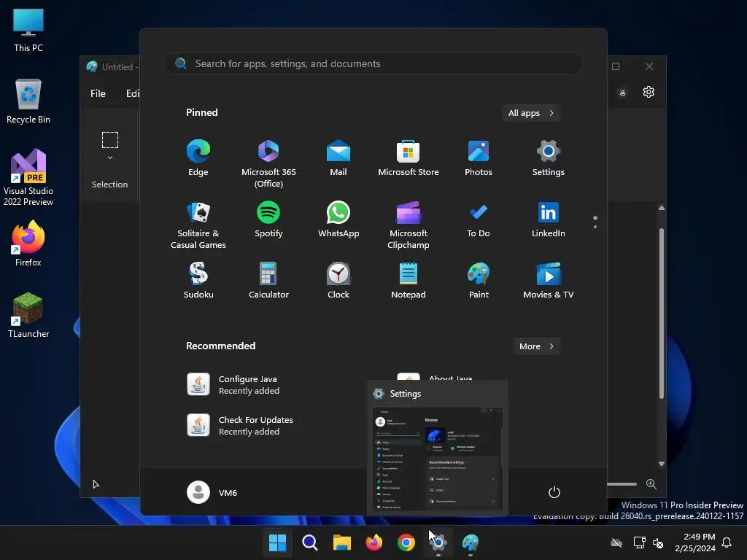Click the Windows Start button on taskbar
This screenshot has height=560, width=747.
[277, 542]
